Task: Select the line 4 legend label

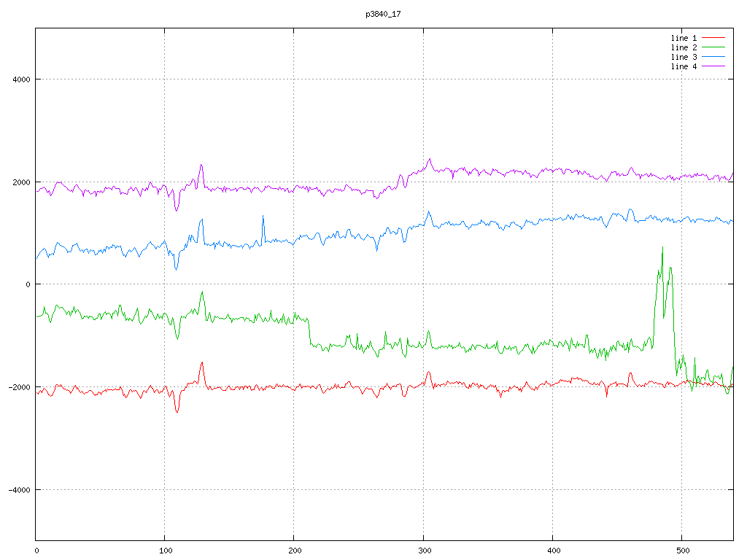Action: click(x=684, y=66)
